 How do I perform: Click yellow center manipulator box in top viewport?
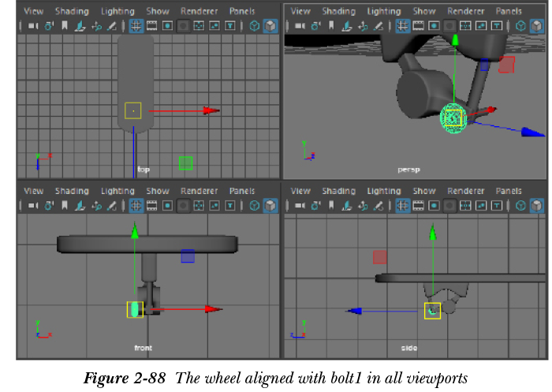tap(132, 110)
